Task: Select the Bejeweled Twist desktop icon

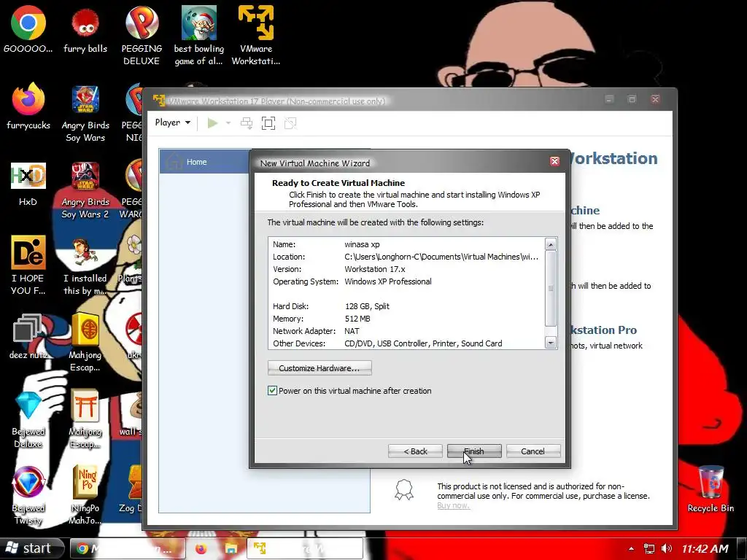Action: pos(28,495)
